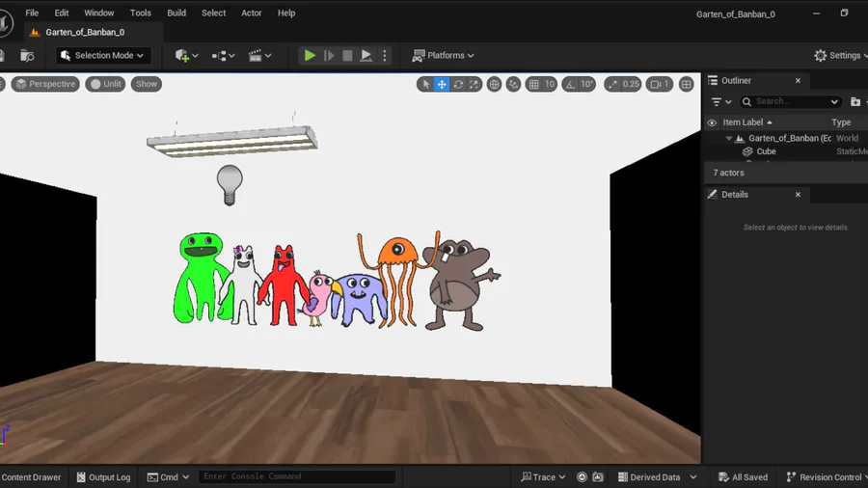Open the Selection Mode dropdown
This screenshot has height=488, width=868.
click(103, 55)
